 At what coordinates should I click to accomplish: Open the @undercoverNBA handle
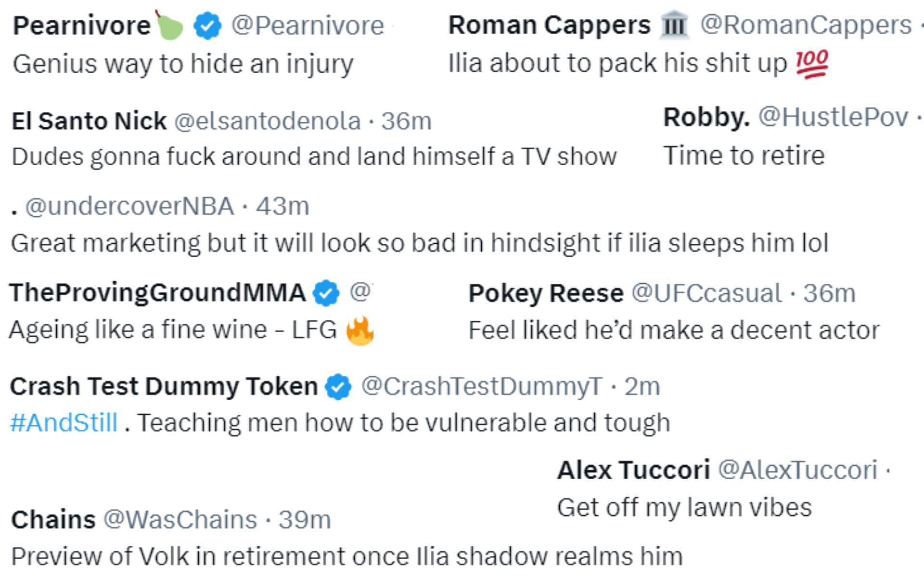point(130,207)
